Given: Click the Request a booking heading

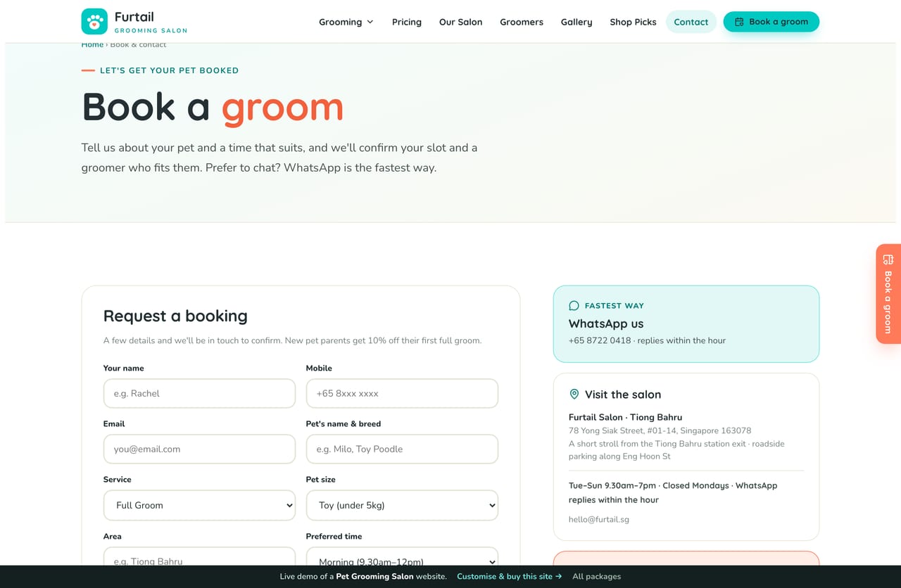Looking at the screenshot, I should tap(175, 316).
